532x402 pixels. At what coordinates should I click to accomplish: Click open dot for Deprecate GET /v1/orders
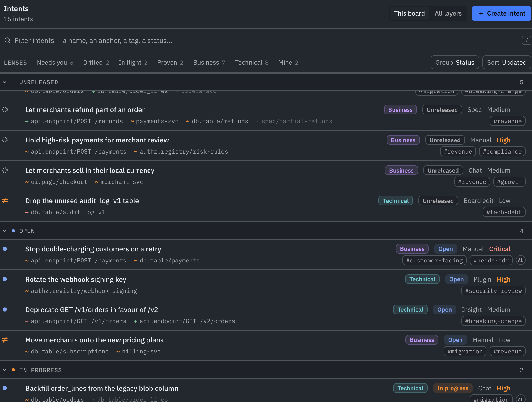[5, 309]
